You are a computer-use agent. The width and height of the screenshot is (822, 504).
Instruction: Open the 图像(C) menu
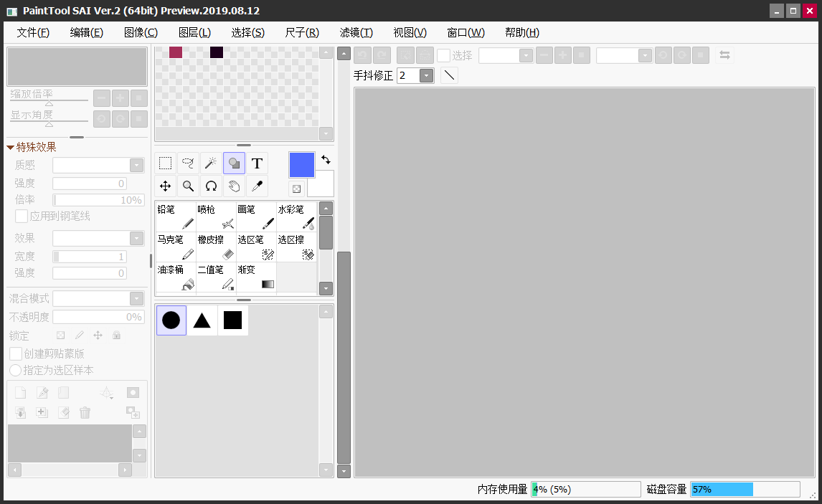(141, 32)
